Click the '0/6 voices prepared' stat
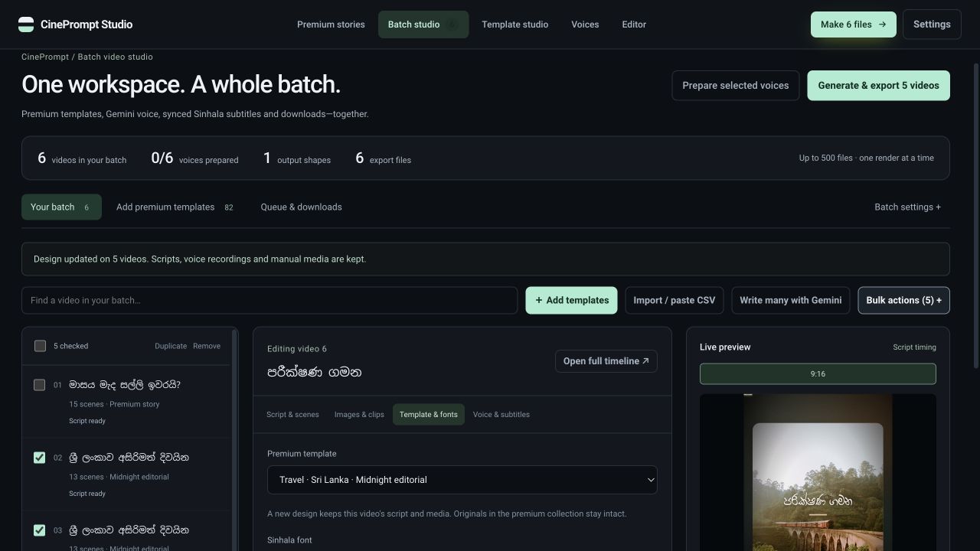 point(194,158)
